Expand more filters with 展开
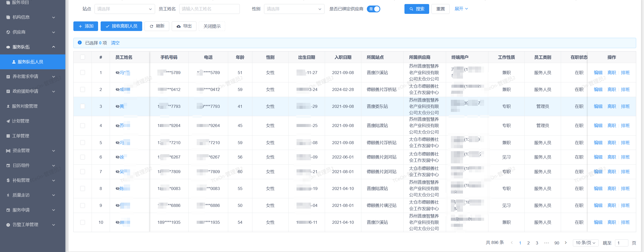This screenshot has width=644, height=252. point(461,9)
